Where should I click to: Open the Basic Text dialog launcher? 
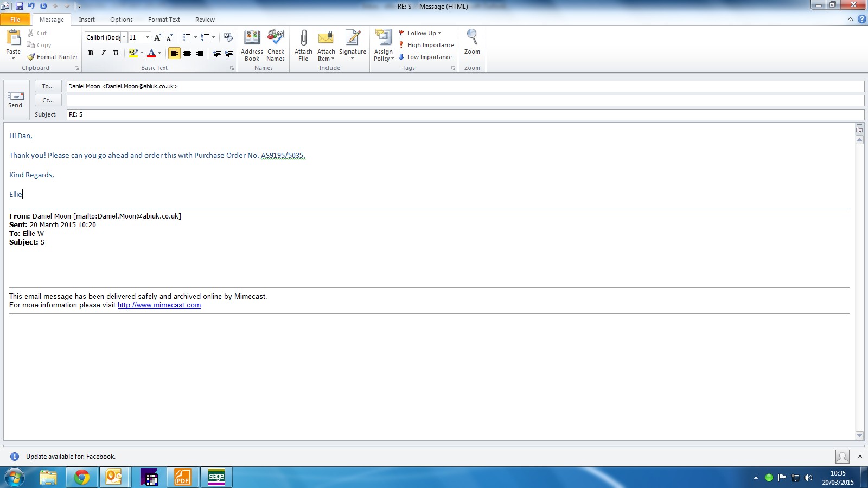click(232, 68)
